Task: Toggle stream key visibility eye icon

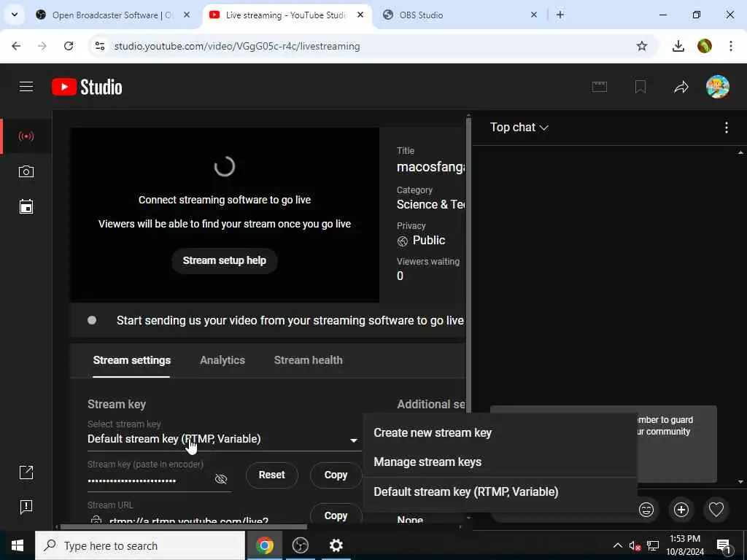Action: 221,479
